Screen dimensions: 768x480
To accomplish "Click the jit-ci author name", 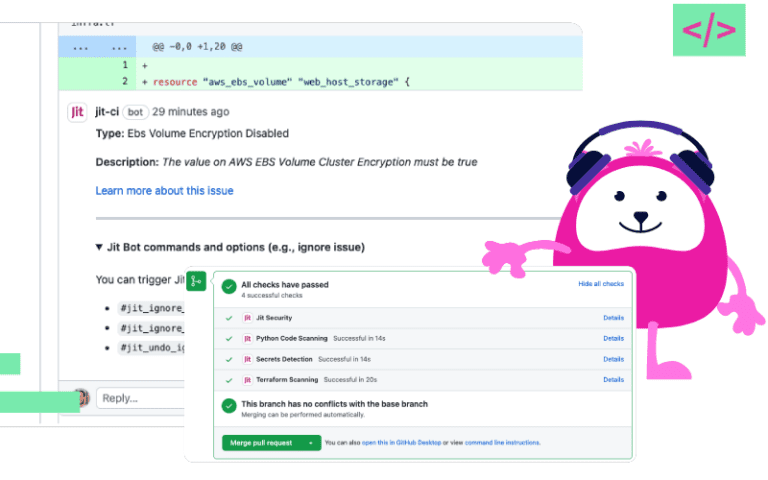I will pyautogui.click(x=107, y=112).
